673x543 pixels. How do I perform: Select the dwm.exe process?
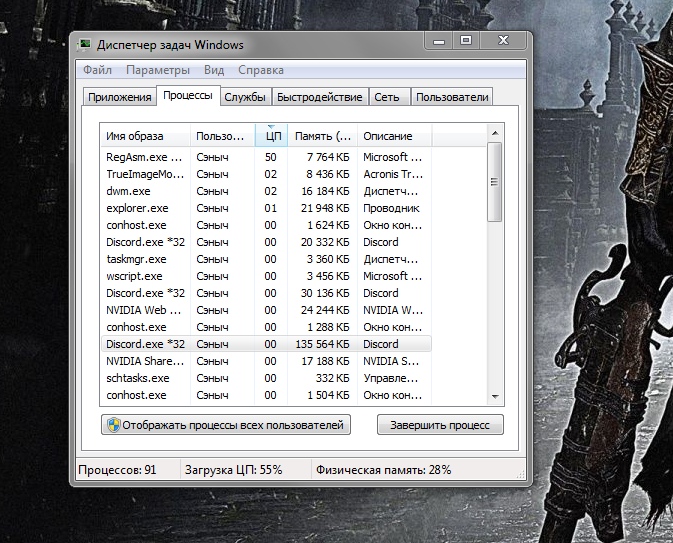pyautogui.click(x=266, y=191)
